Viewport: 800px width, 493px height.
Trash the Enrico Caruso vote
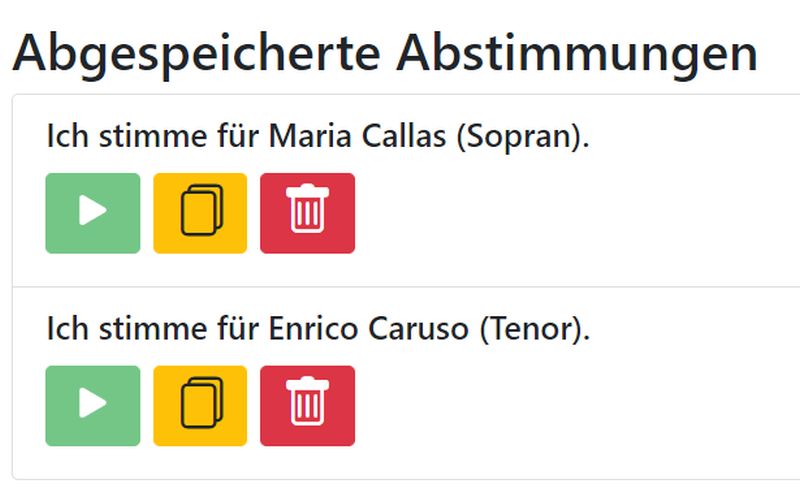[307, 405]
